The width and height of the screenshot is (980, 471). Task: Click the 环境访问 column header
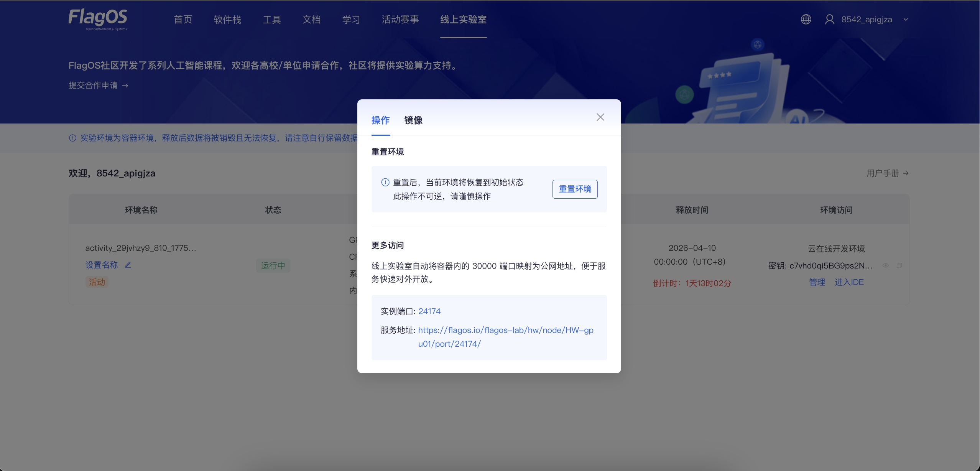point(836,210)
